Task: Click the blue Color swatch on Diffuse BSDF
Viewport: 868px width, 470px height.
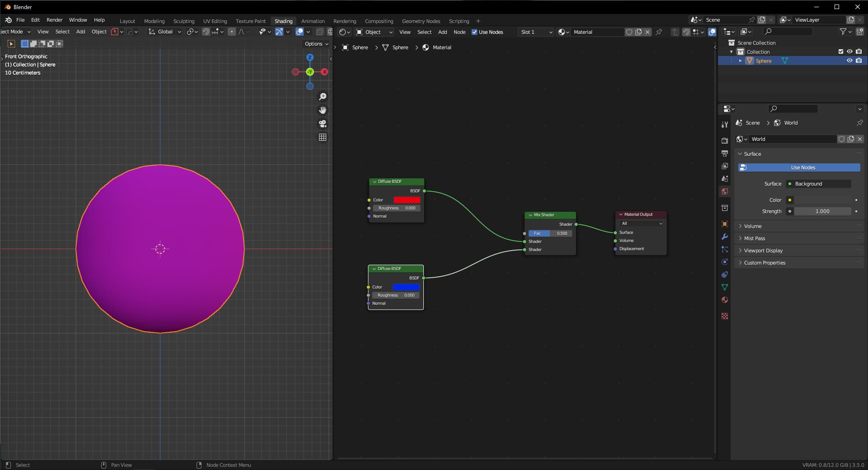Action: coord(406,287)
